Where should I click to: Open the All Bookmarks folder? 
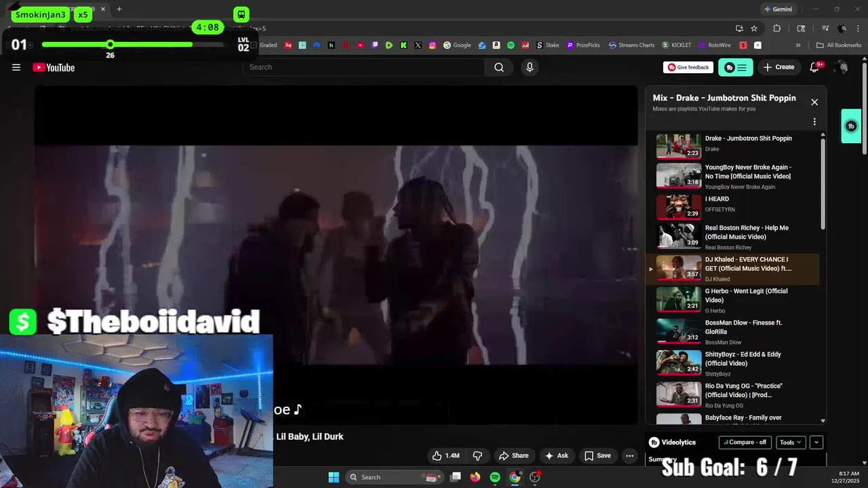click(839, 45)
